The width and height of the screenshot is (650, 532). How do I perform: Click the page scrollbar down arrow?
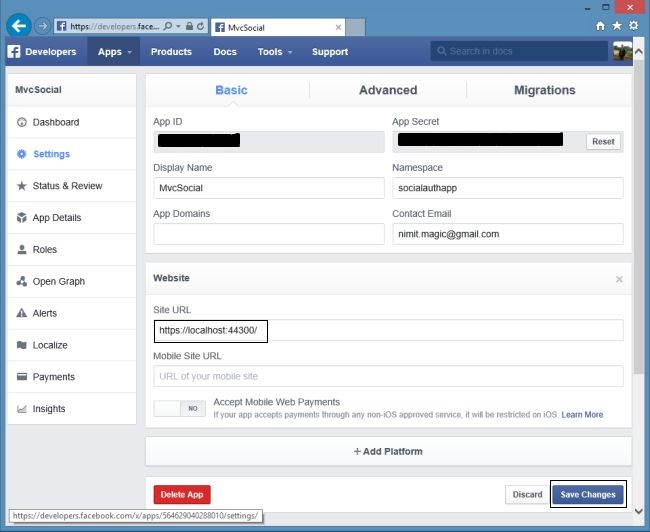639,511
